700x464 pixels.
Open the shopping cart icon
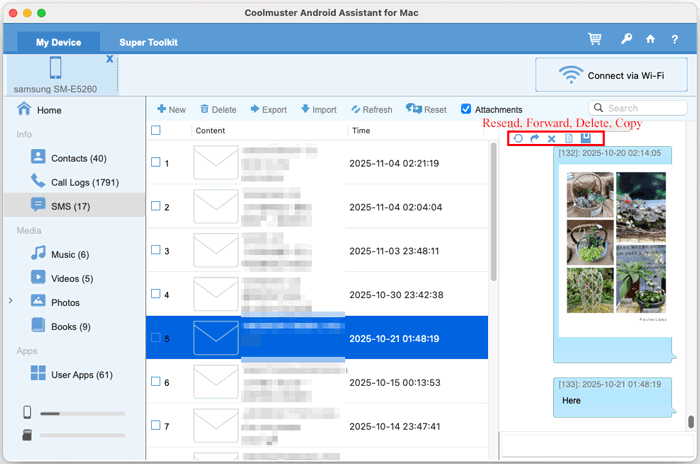(x=595, y=39)
